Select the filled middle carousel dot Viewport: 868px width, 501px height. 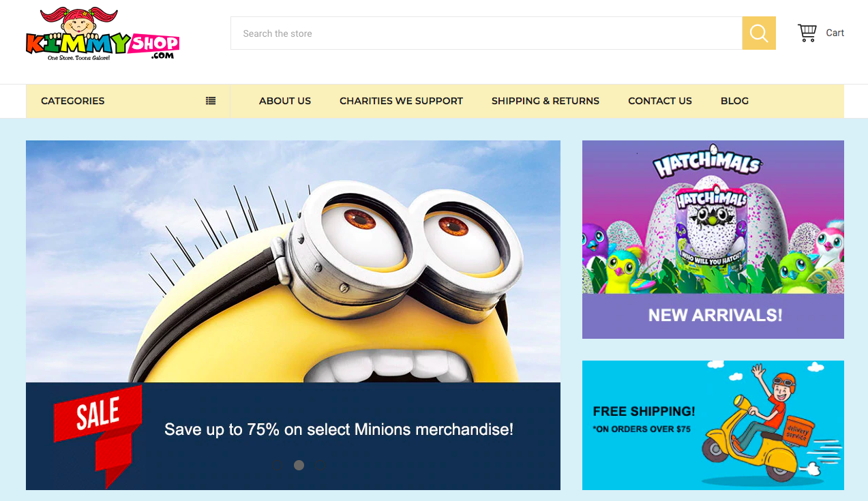[299, 466]
